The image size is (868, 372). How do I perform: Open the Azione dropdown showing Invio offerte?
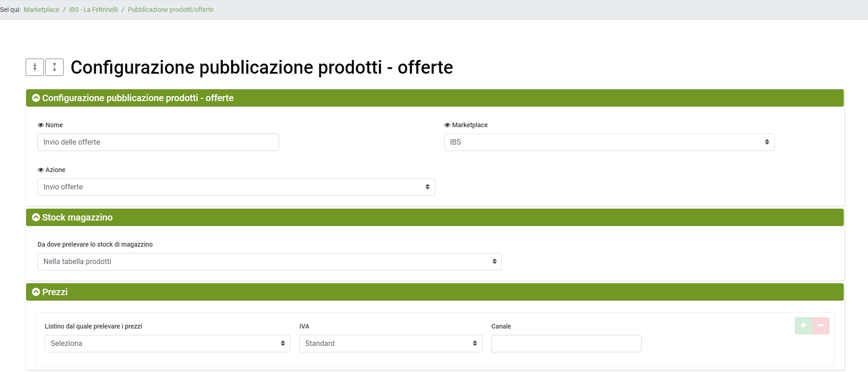click(x=236, y=187)
